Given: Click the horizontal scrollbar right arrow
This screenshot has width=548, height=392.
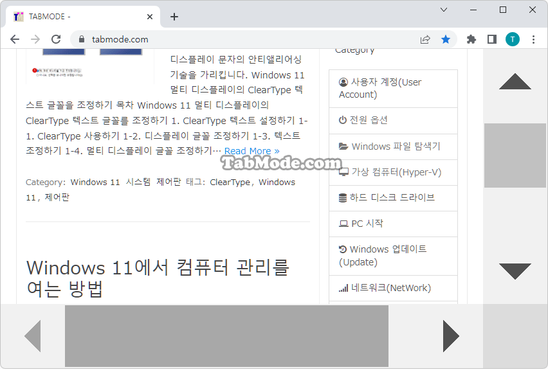Looking at the screenshot, I should 451,336.
